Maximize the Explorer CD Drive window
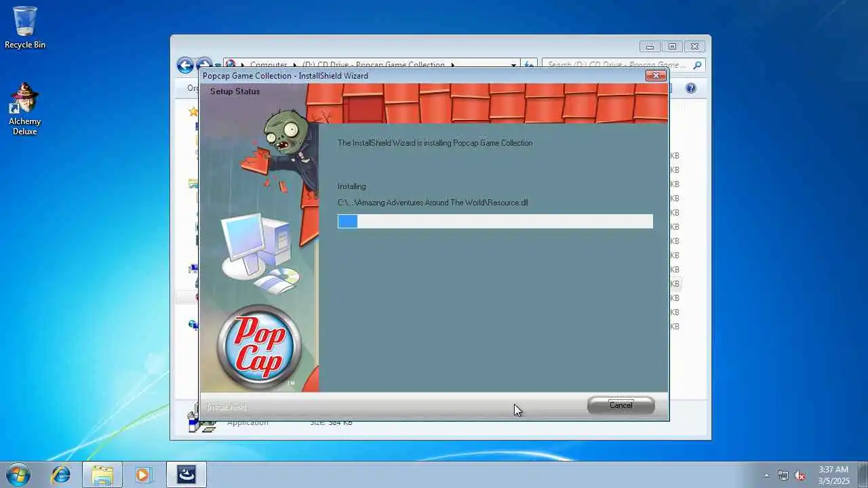 click(672, 47)
